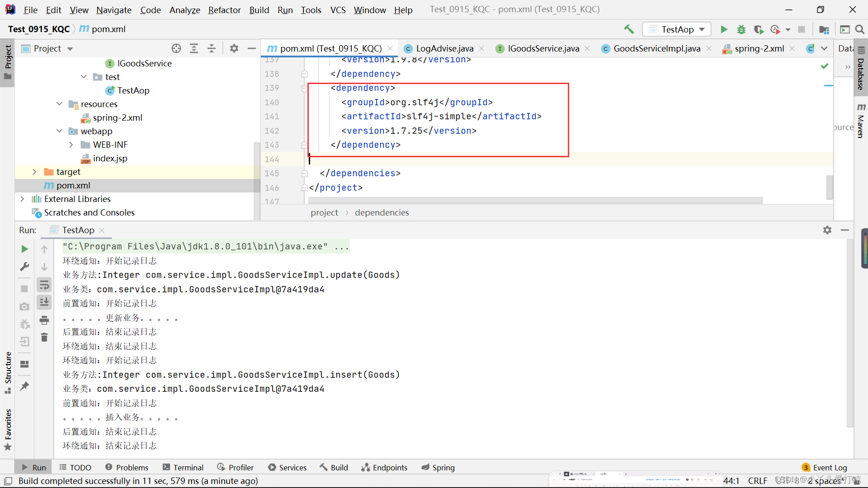Image resolution: width=868 pixels, height=488 pixels.
Task: Select TestAop class in Project tree
Action: pyautogui.click(x=133, y=90)
